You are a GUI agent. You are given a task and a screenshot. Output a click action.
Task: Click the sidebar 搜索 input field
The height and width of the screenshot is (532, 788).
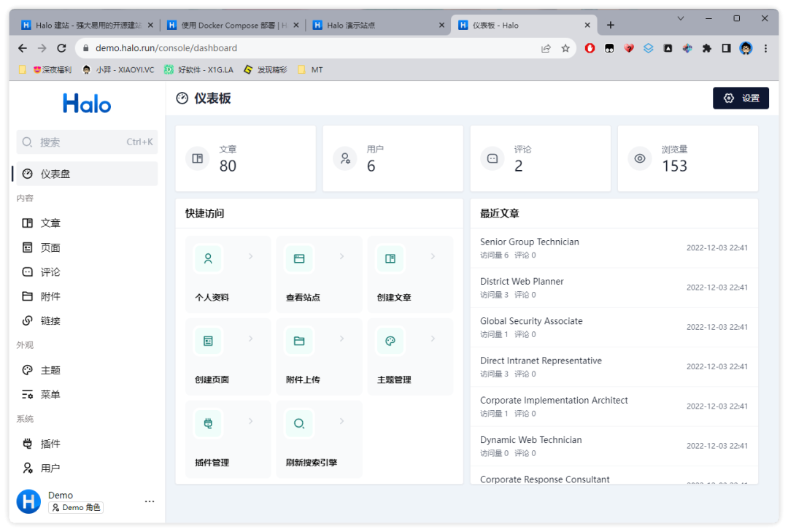tap(87, 142)
